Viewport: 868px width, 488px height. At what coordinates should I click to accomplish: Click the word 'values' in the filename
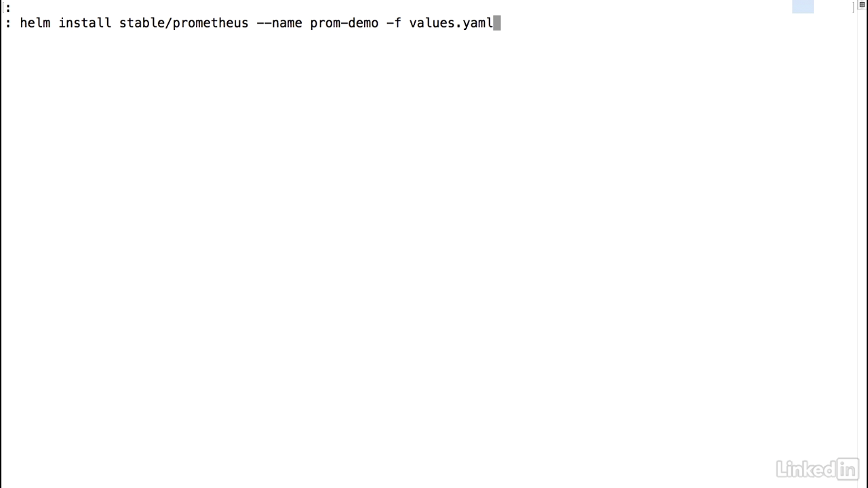click(x=432, y=23)
